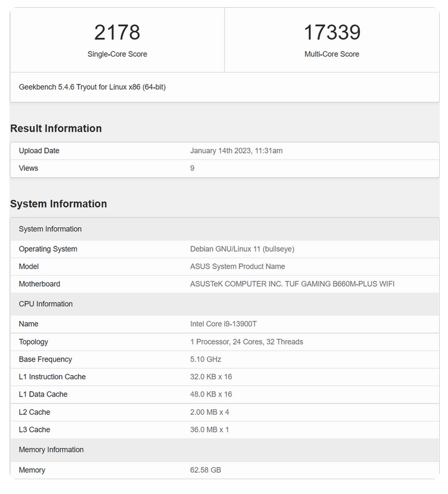
Task: Select the 36.0 MB x 1 value
Action: pyautogui.click(x=209, y=430)
